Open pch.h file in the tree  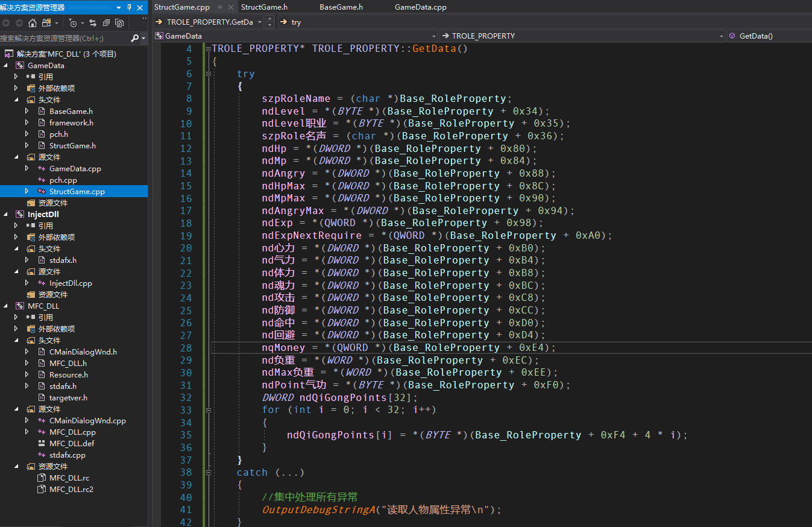point(58,134)
